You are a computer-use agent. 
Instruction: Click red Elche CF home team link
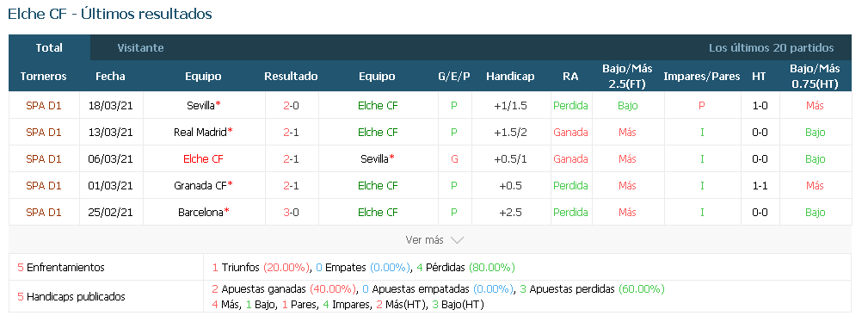click(203, 158)
